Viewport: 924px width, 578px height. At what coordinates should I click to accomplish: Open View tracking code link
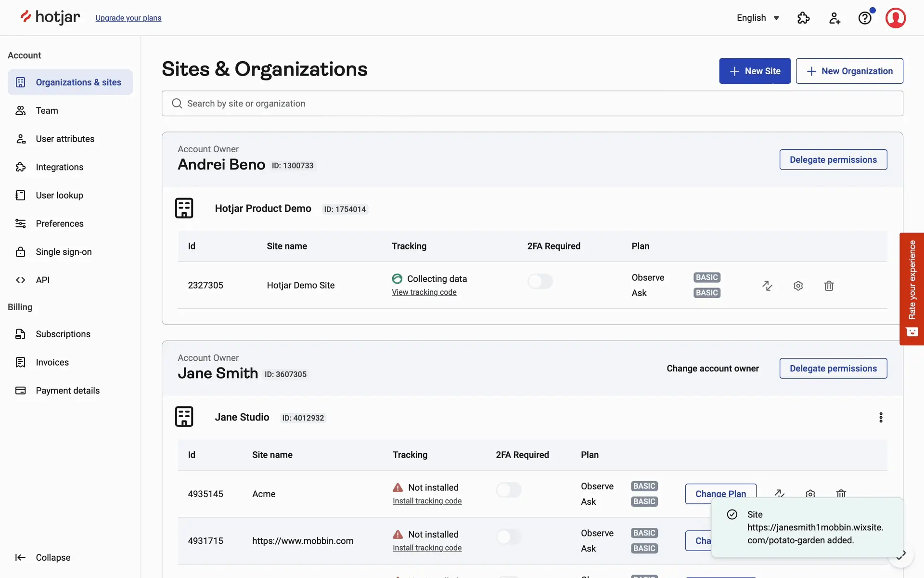(x=424, y=292)
